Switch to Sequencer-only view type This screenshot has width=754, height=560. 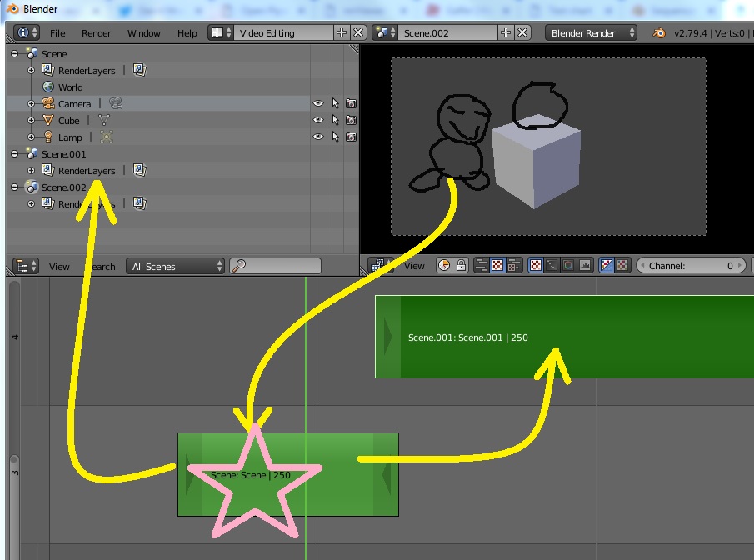(481, 266)
